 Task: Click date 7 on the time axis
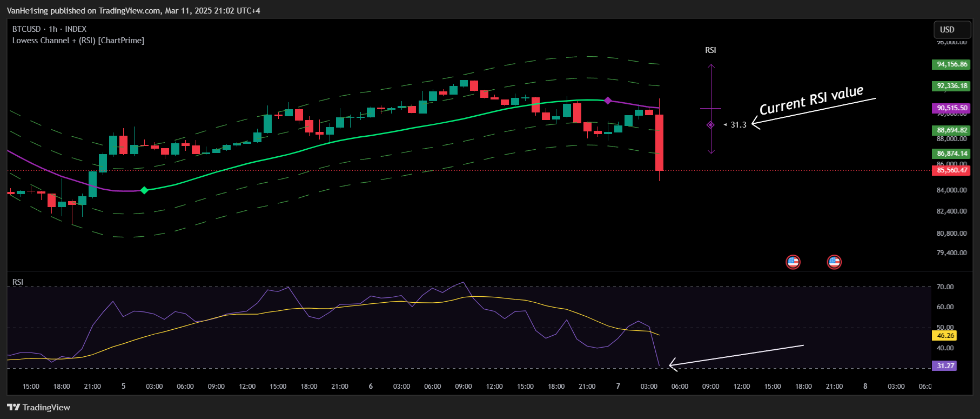[618, 387]
